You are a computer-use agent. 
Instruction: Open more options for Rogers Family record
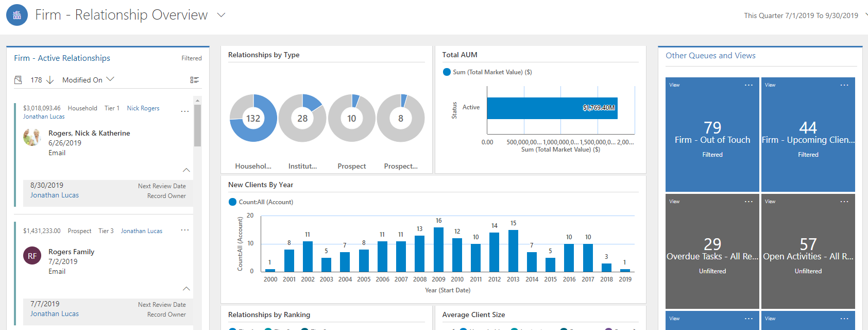point(185,230)
